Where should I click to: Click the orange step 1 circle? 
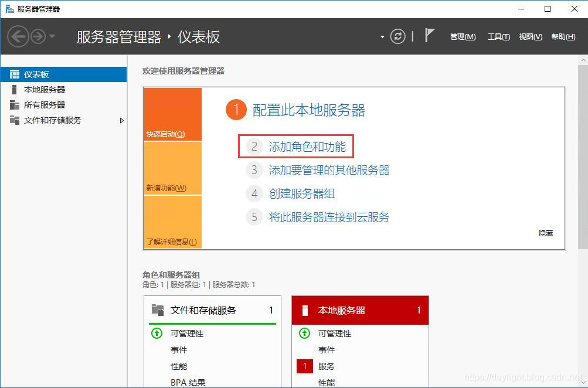pos(236,110)
